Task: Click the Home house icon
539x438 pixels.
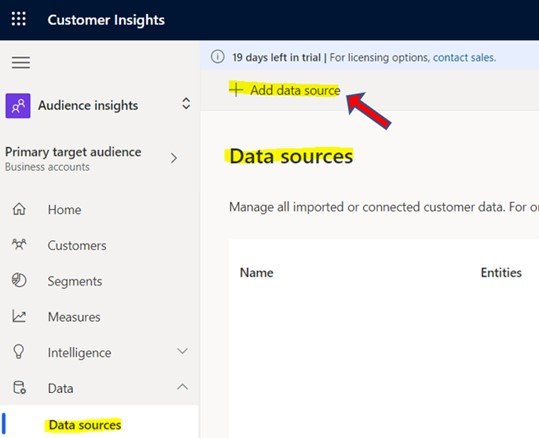Action: 19,209
